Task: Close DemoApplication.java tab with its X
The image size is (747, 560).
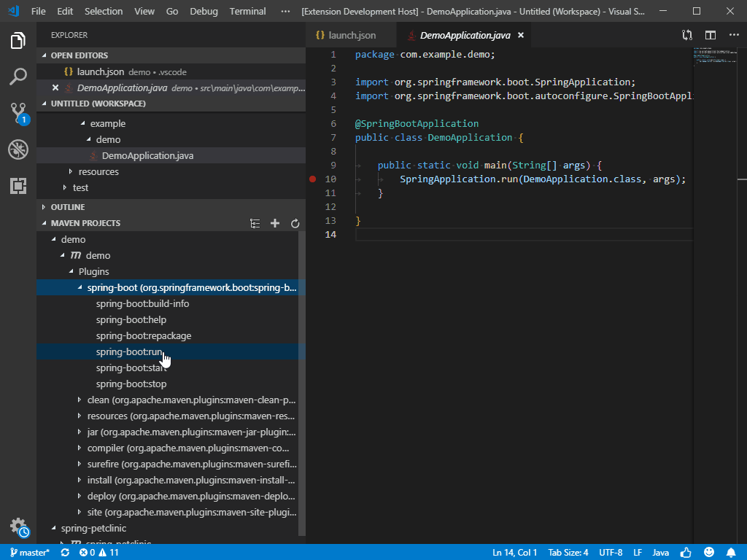Action: [521, 35]
